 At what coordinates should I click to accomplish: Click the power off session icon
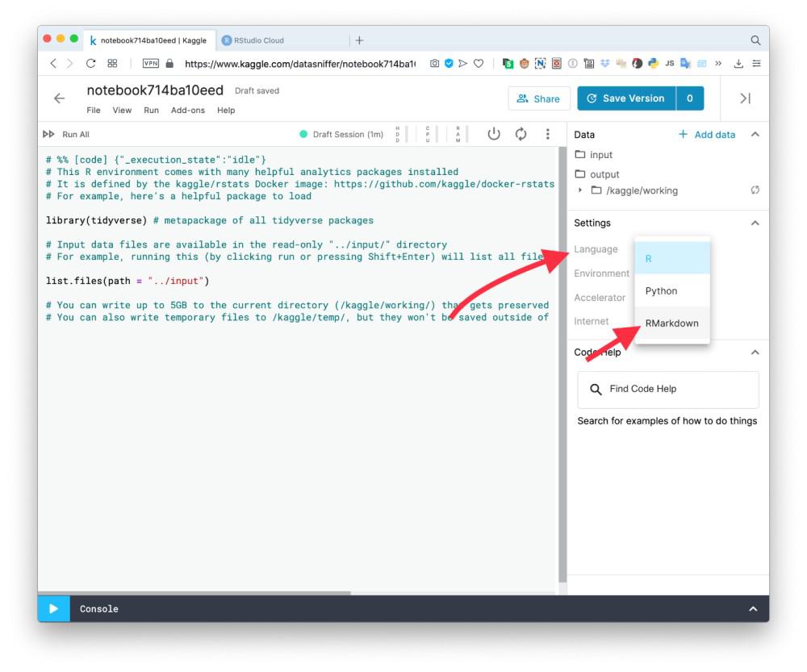click(x=494, y=134)
